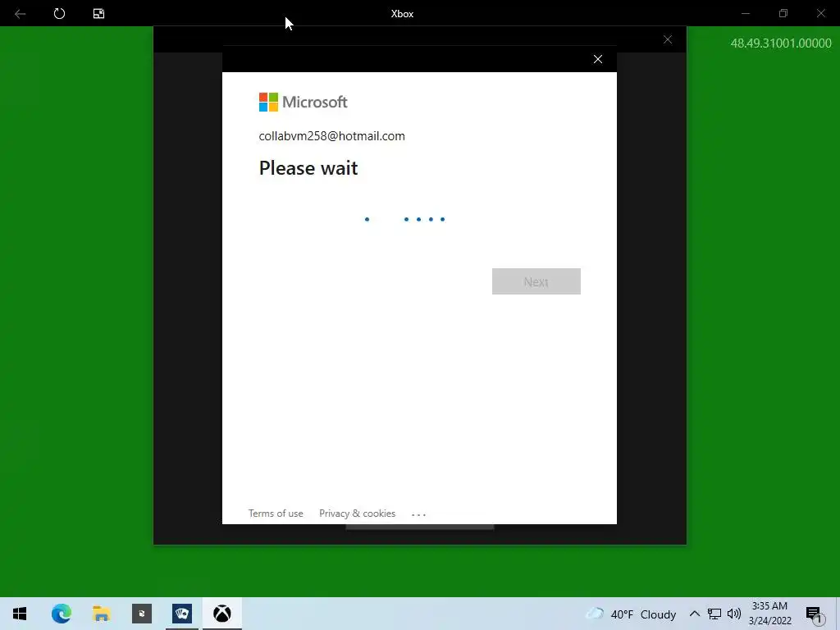Restore down the Xbox window
Viewport: 840px width, 630px height.
783,13
